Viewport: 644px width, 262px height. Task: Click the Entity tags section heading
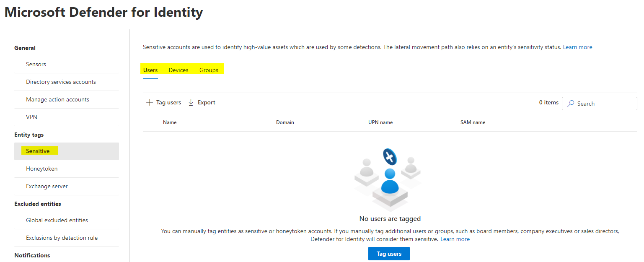pyautogui.click(x=29, y=135)
